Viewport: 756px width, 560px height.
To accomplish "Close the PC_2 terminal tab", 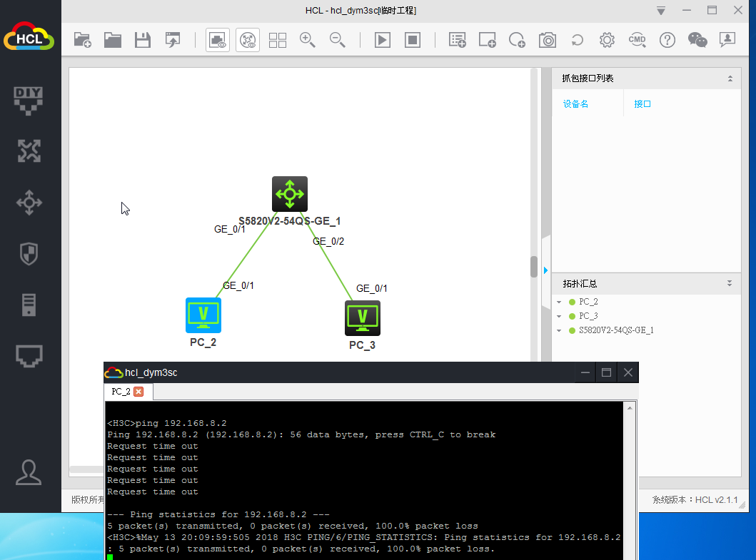I will click(138, 392).
